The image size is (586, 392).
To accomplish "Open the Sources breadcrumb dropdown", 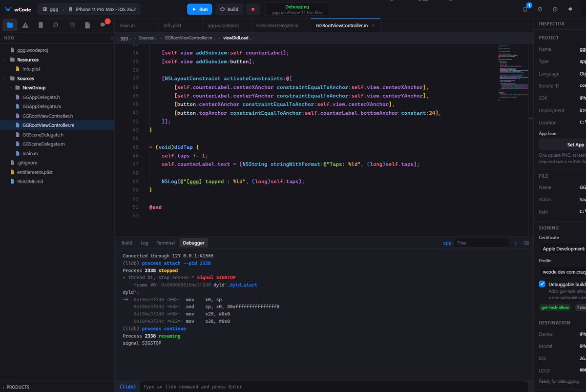I will point(147,38).
